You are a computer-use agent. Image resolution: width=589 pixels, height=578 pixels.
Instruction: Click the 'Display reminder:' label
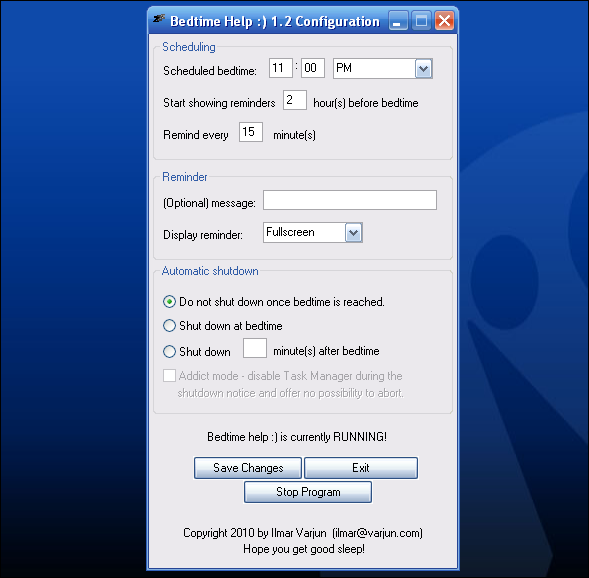pos(203,235)
